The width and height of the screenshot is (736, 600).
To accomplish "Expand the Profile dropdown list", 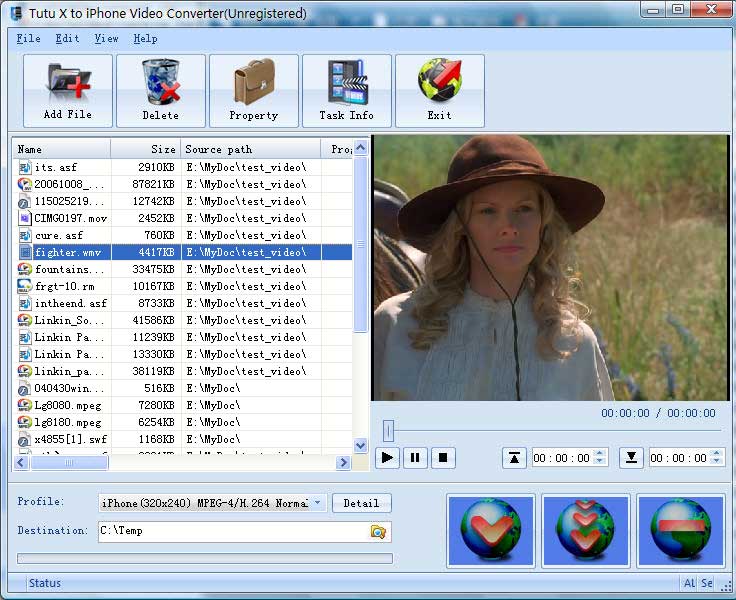I will 318,503.
